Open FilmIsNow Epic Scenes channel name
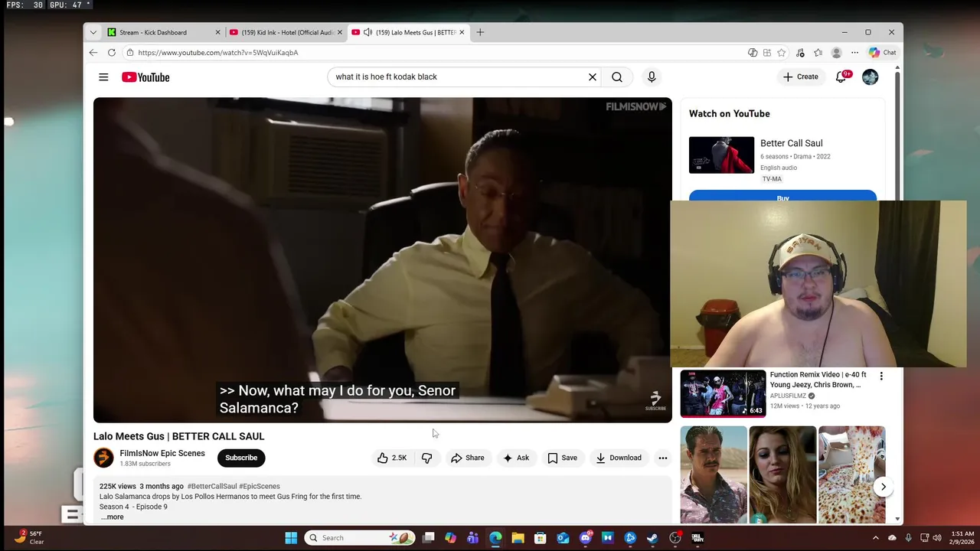980x551 pixels. click(x=162, y=453)
